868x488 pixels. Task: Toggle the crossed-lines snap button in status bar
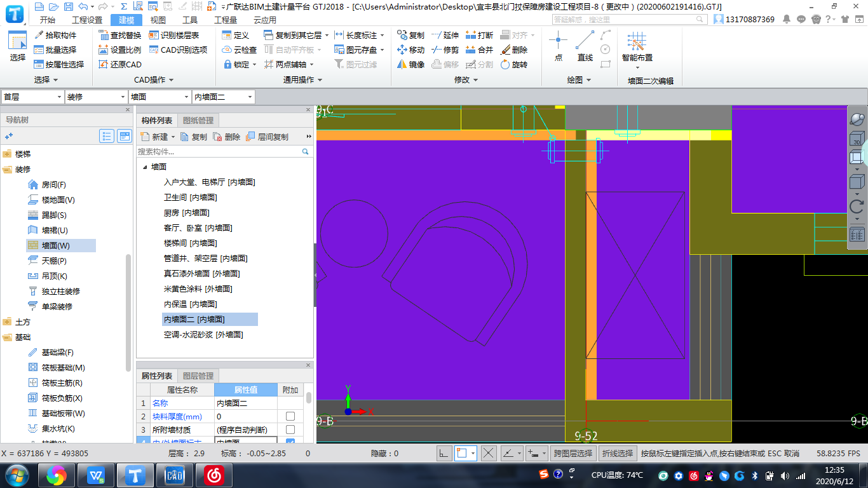coord(488,453)
